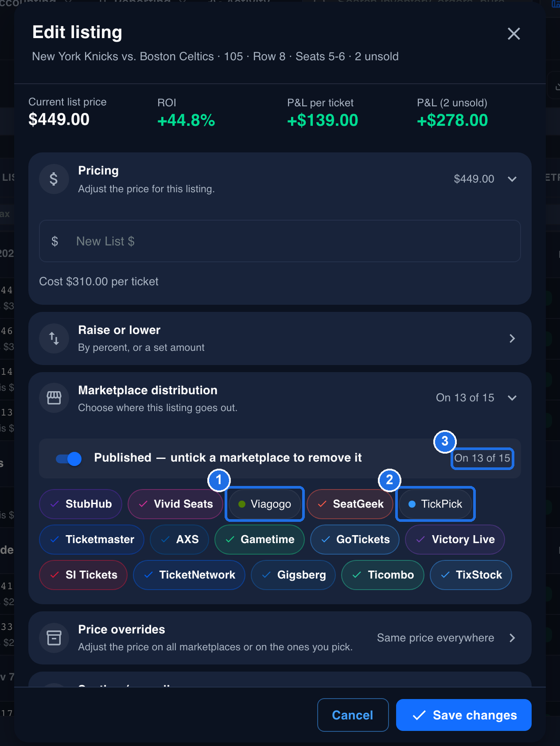Enable the TickPick marketplace chip

pyautogui.click(x=435, y=504)
